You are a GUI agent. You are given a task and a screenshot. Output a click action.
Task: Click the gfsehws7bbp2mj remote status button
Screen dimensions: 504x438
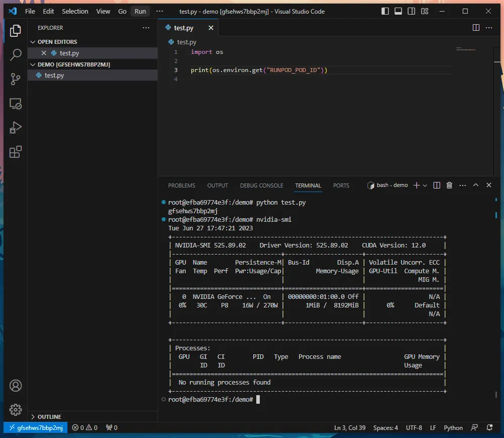(36, 427)
